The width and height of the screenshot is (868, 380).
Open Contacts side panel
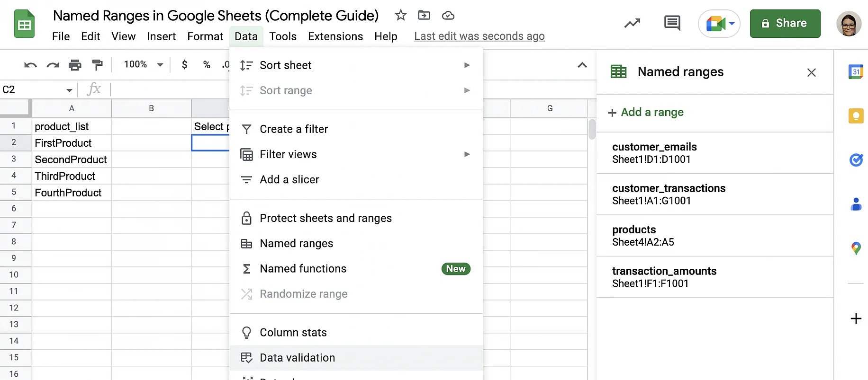click(856, 204)
